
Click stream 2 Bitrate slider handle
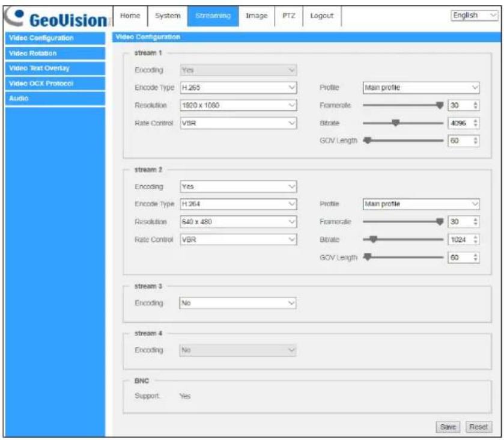[x=373, y=239]
